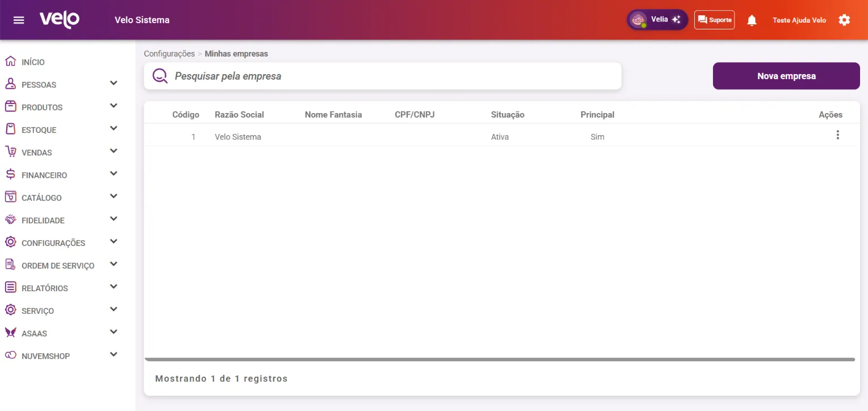Click the Nuvemshop cloud icon

pos(10,355)
